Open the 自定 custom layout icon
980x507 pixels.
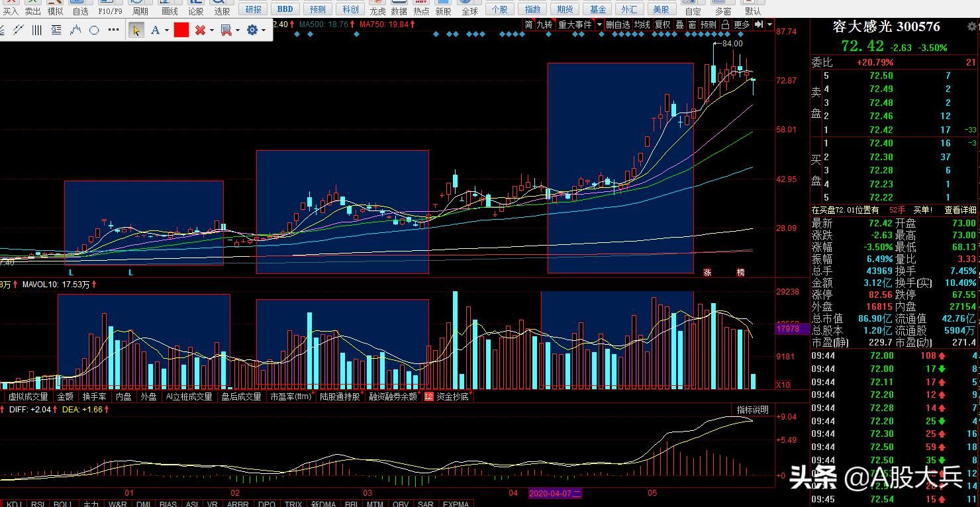(693, 7)
